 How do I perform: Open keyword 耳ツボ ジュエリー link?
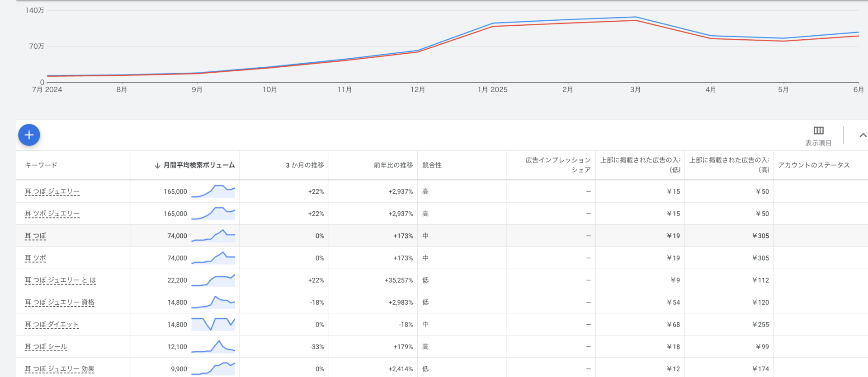pyautogui.click(x=52, y=214)
